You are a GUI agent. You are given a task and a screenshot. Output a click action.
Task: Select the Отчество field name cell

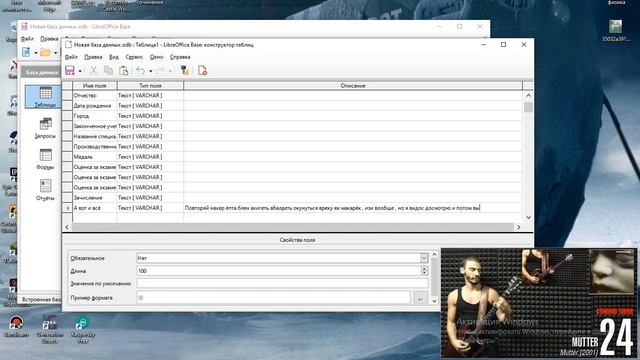(x=95, y=96)
